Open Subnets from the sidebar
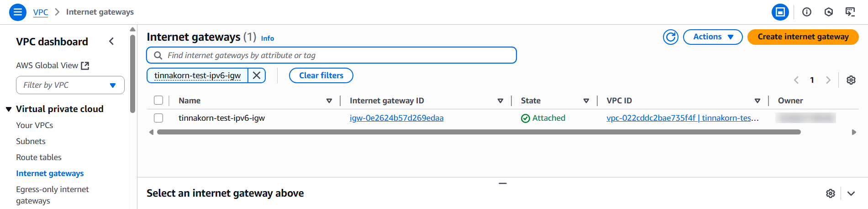 point(31,141)
